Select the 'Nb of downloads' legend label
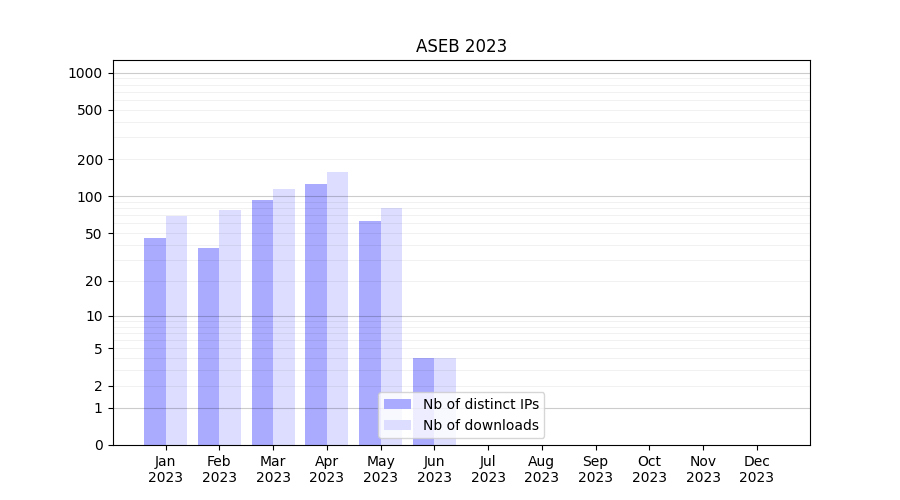Viewport: 900px width, 500px height. click(x=480, y=425)
